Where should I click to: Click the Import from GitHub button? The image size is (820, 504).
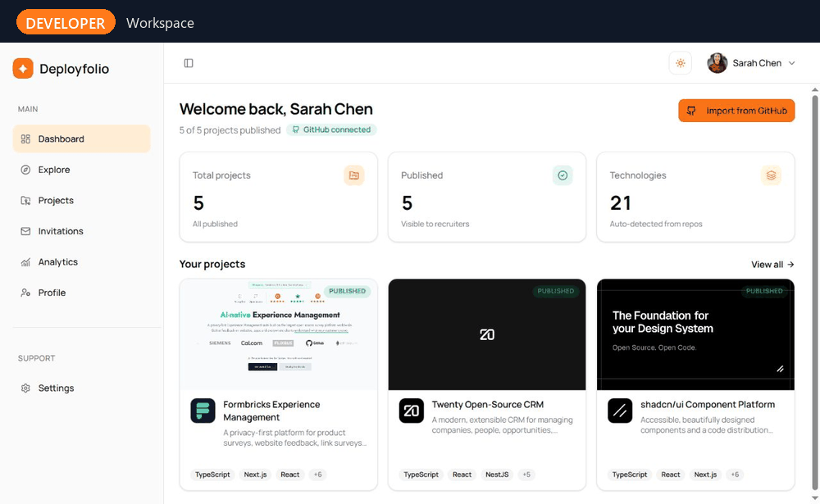coord(736,111)
